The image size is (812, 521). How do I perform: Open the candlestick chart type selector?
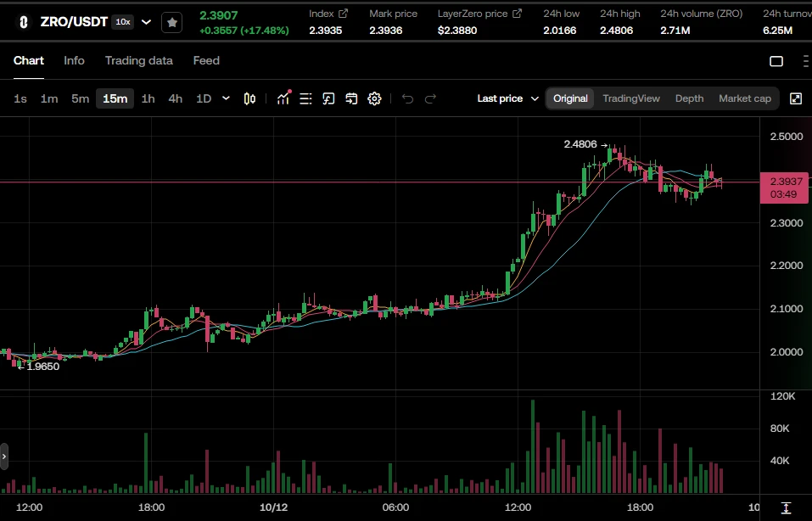click(x=249, y=98)
